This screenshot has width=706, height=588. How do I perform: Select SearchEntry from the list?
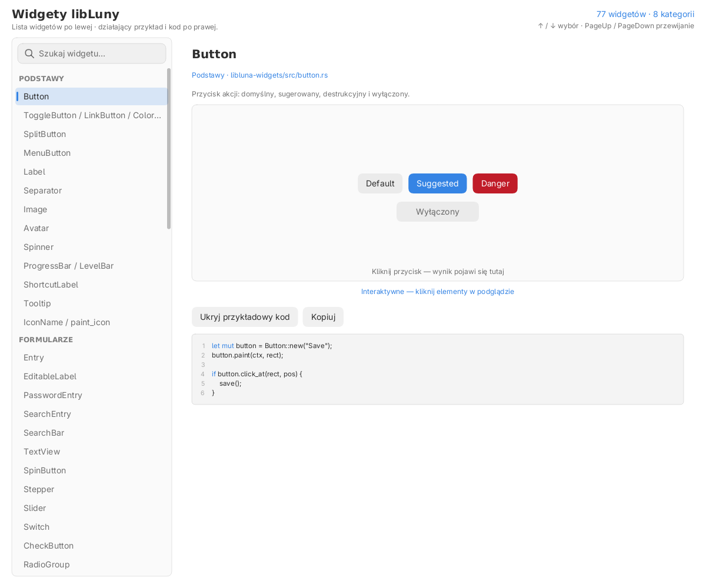(x=91, y=414)
